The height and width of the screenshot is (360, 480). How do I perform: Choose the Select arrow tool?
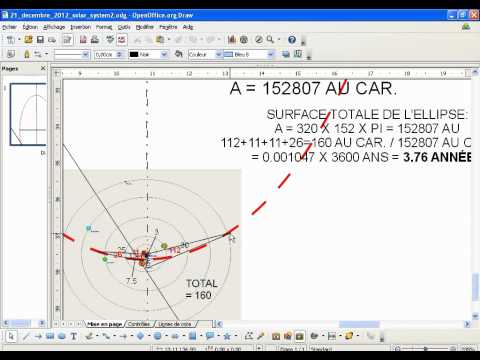click(x=11, y=336)
